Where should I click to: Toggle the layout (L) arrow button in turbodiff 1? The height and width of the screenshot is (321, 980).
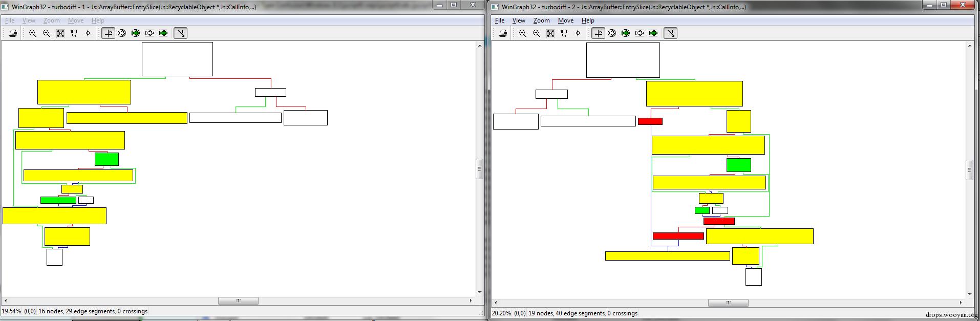point(180,33)
